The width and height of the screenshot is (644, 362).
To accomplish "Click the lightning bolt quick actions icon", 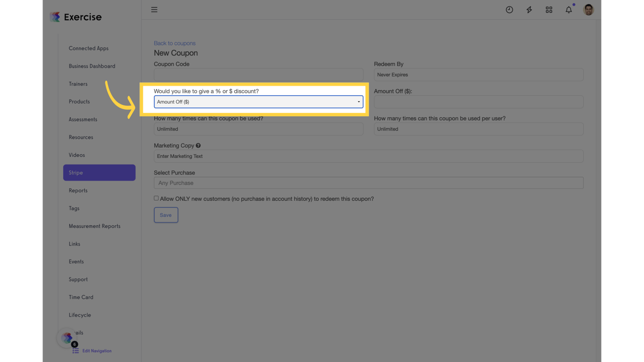I will click(x=529, y=9).
